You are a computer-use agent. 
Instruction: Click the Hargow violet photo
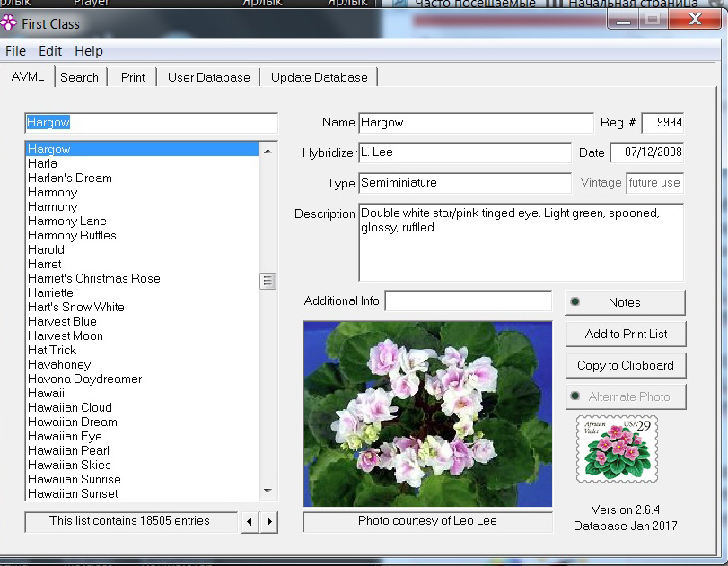tap(427, 414)
